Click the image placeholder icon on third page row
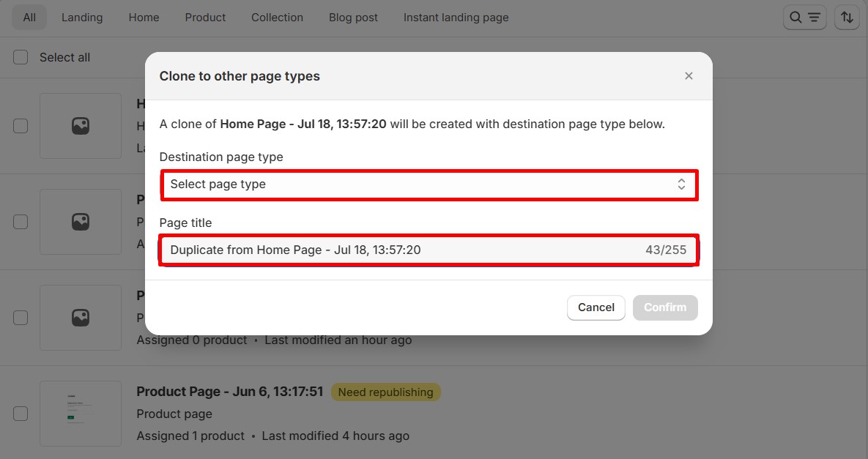Image resolution: width=868 pixels, height=459 pixels. pos(81,318)
